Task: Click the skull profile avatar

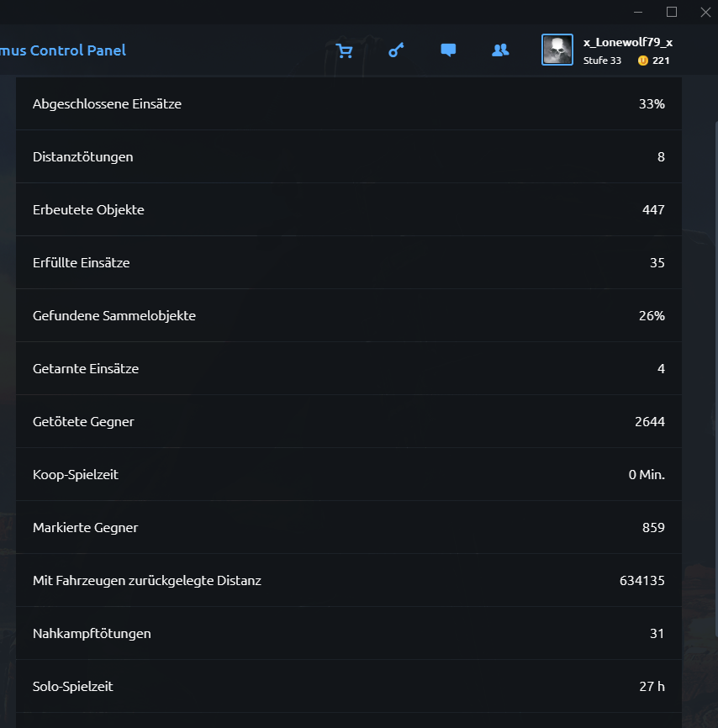Action: point(557,50)
